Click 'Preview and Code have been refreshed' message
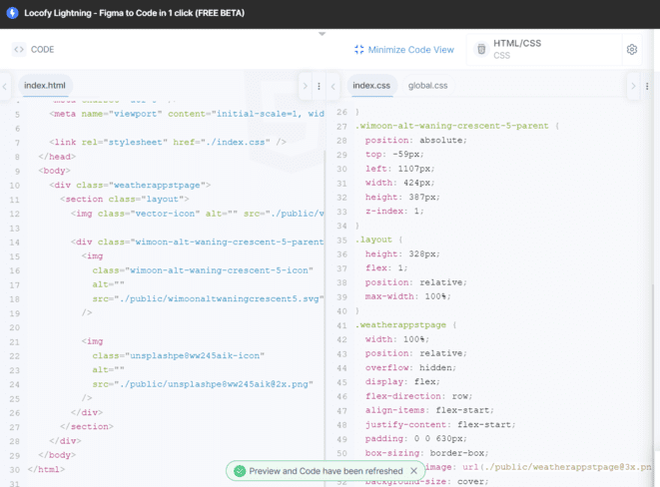Viewport: 660px width, 487px height. pyautogui.click(x=326, y=471)
